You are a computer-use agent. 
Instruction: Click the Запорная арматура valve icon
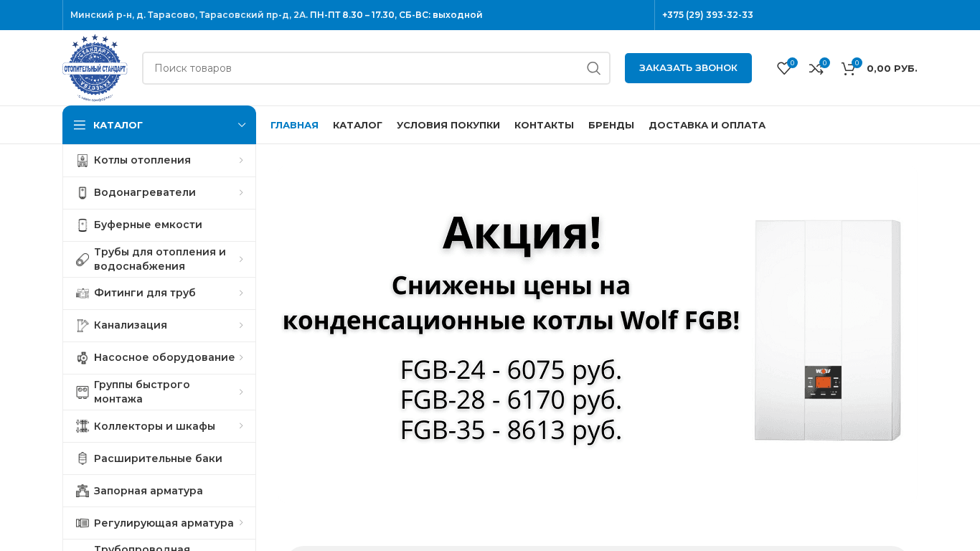(83, 491)
